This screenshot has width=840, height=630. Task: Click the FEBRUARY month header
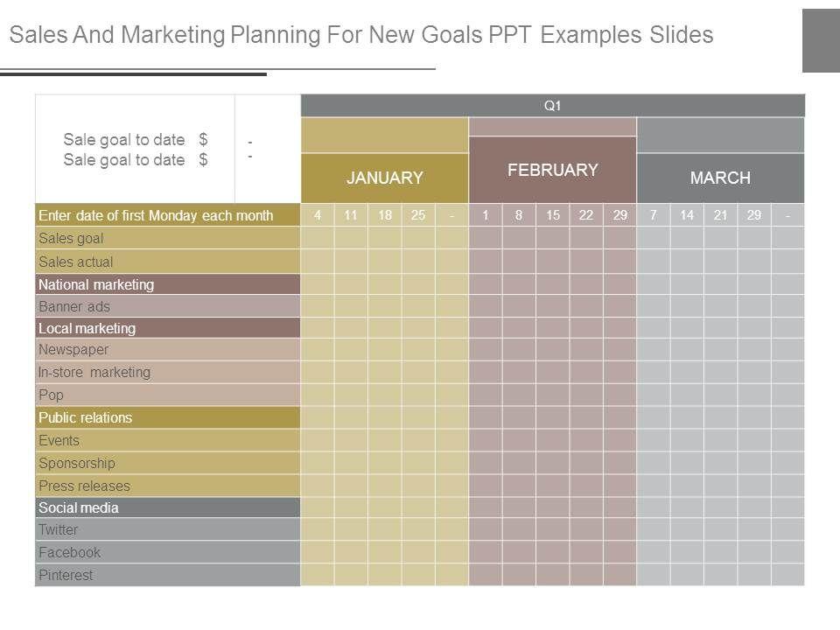(552, 170)
